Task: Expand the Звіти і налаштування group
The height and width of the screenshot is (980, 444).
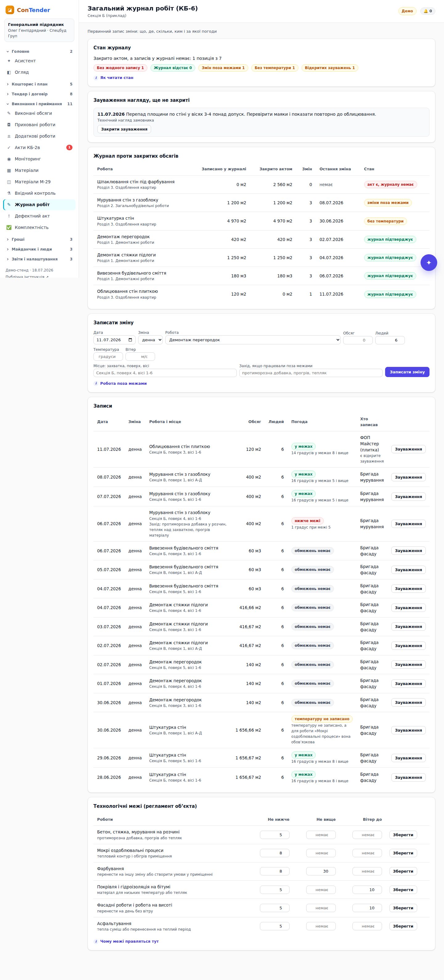Action: [39, 259]
